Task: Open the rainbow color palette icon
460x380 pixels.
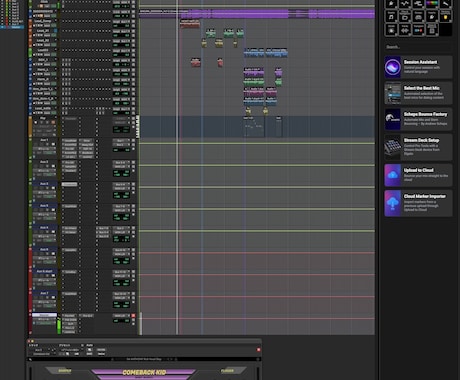Action: [x=432, y=4]
